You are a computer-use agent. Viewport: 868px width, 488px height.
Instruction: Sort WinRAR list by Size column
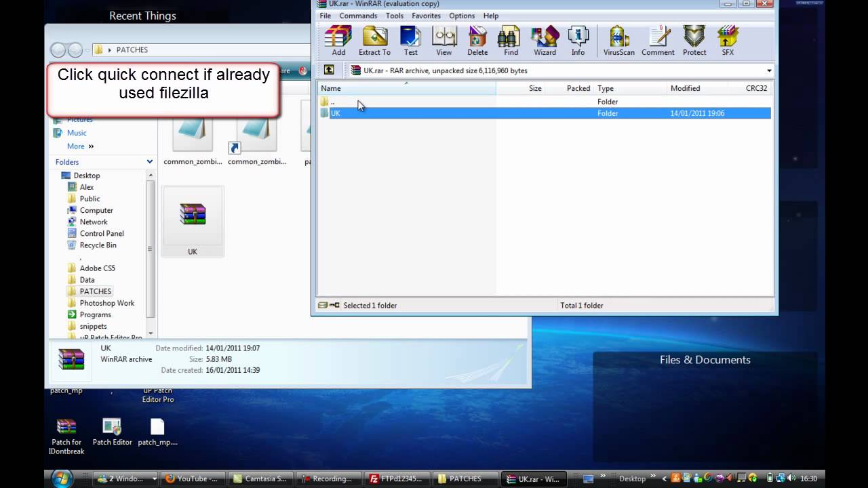click(x=520, y=88)
